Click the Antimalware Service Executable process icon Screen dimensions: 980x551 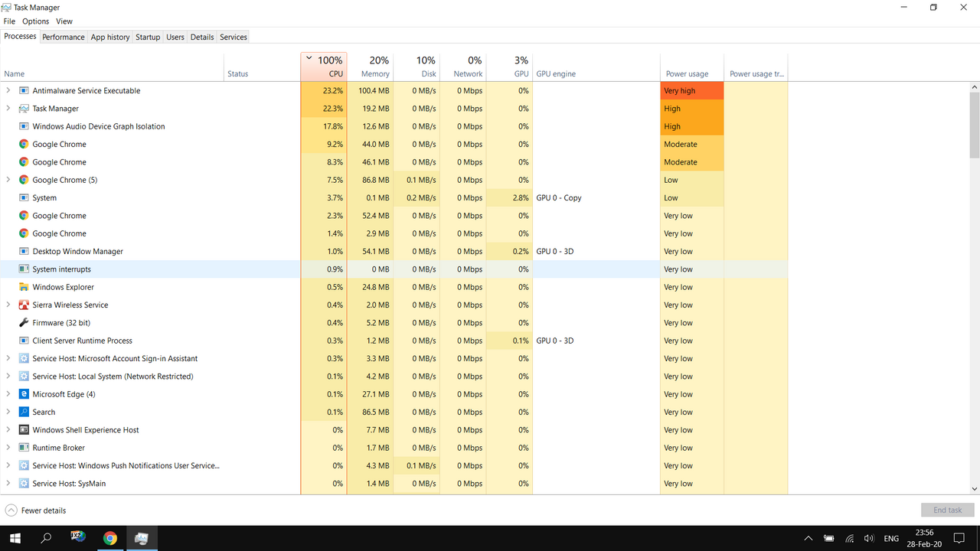(x=24, y=90)
